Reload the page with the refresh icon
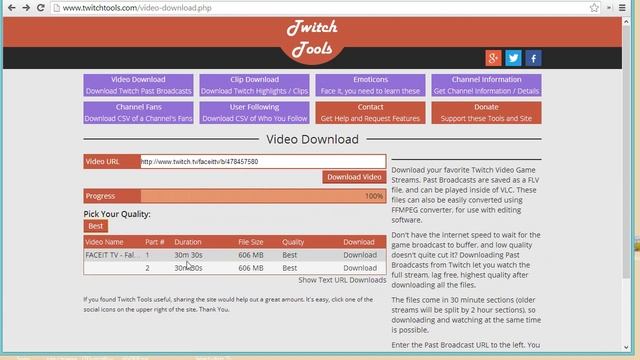640x360 pixels. [x=40, y=8]
